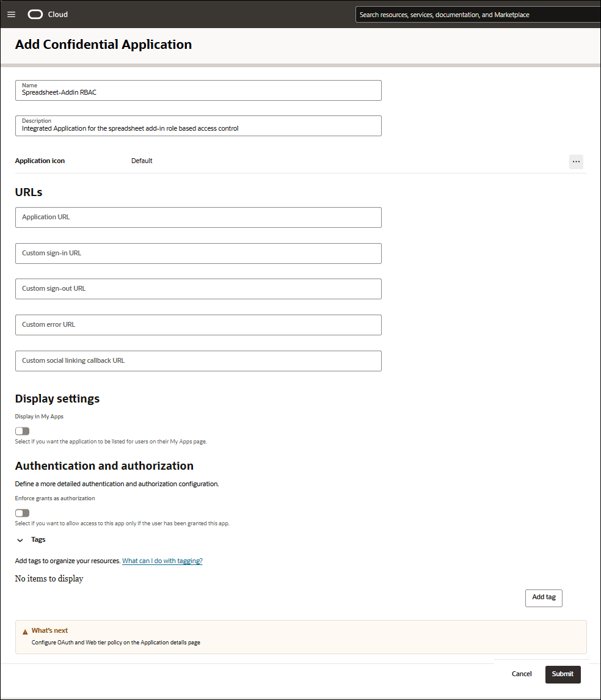
Task: Click the Custom error URL field
Action: (x=198, y=324)
